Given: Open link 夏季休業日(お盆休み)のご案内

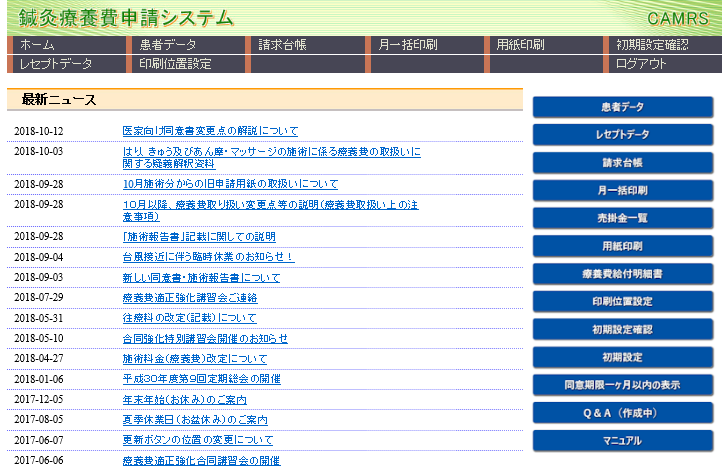Looking at the screenshot, I should pos(195,420).
